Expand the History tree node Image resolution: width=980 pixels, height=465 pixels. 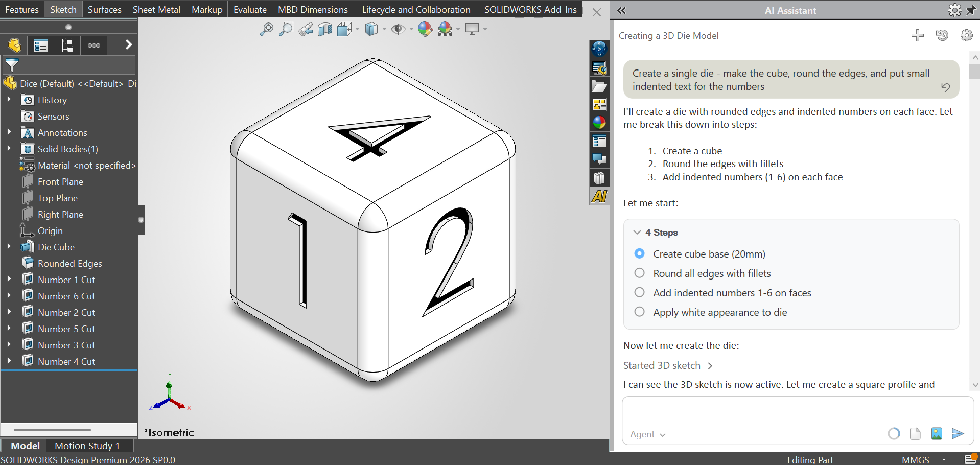click(x=9, y=100)
